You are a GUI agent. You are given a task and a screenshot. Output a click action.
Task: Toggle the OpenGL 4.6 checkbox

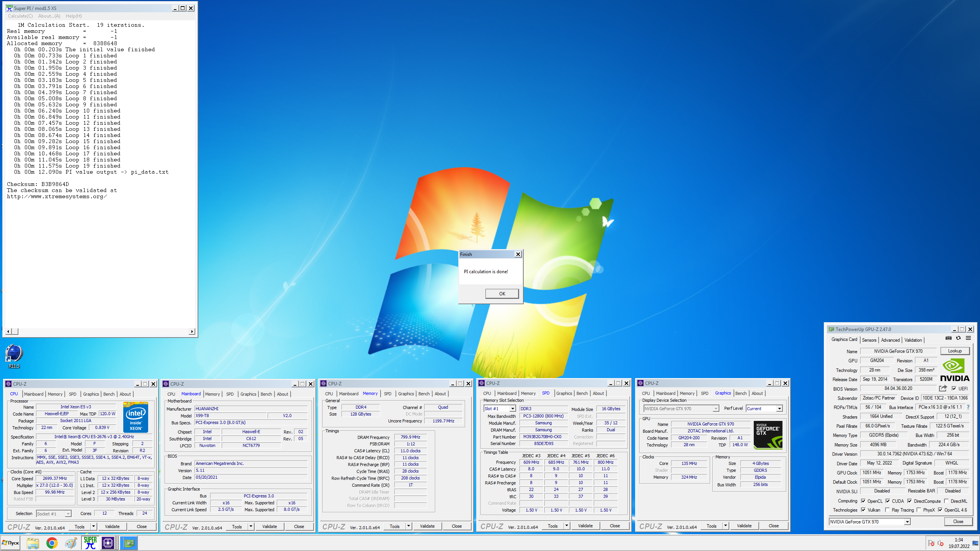pos(940,510)
